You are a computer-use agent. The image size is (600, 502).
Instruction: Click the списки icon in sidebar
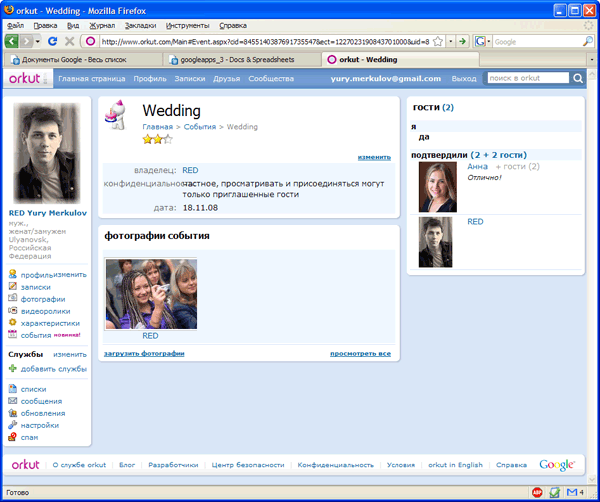(x=13, y=388)
